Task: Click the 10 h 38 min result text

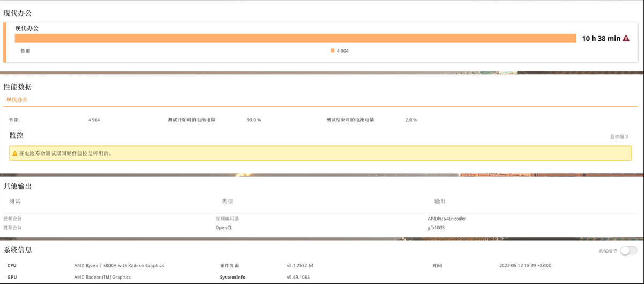Action: [x=601, y=39]
